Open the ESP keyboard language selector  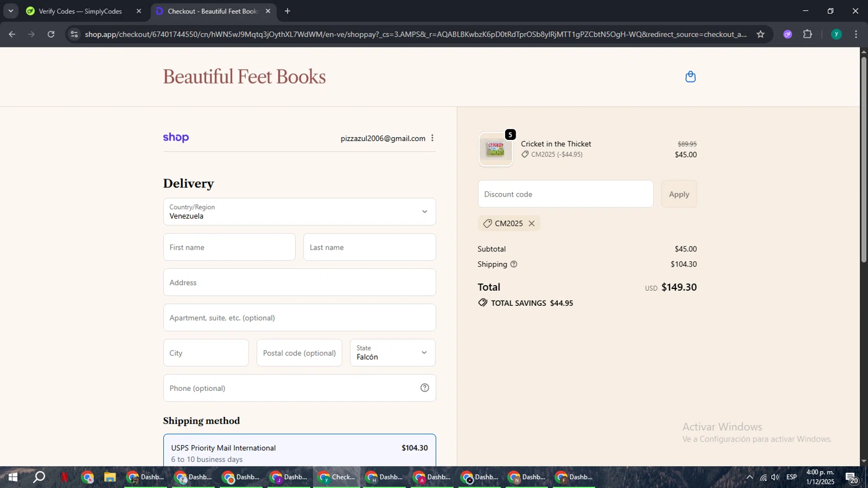coord(792,477)
